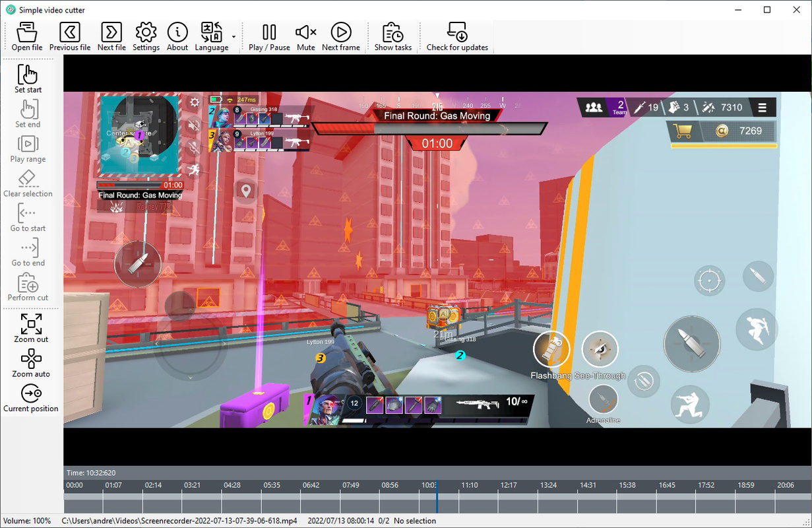The height and width of the screenshot is (528, 812).
Task: Click the blue playhead position marker
Action: [x=436, y=496]
